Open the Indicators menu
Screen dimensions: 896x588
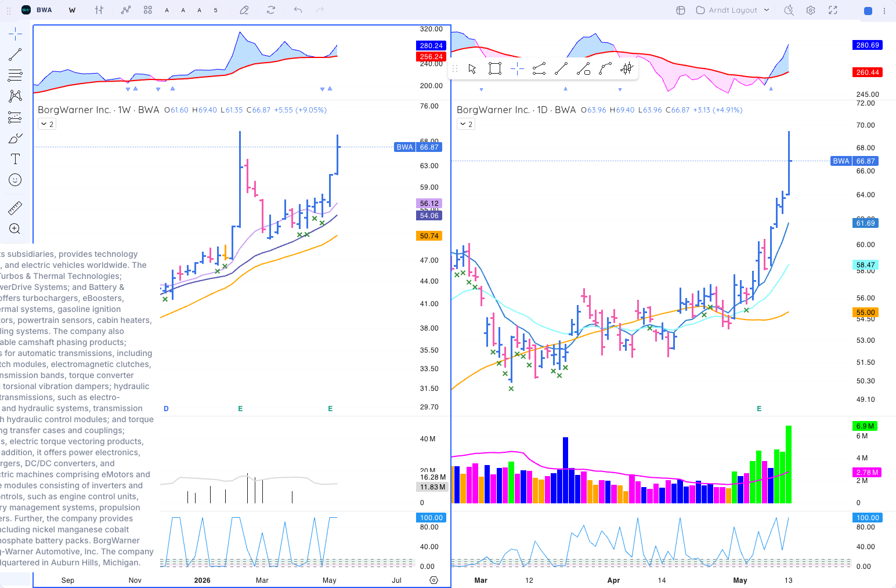click(126, 10)
